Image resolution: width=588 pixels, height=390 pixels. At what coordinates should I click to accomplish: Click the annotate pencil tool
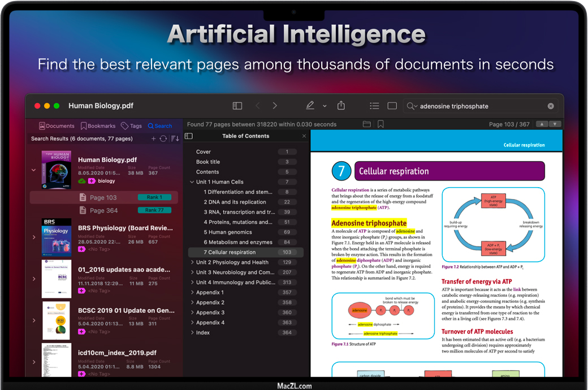coord(310,106)
